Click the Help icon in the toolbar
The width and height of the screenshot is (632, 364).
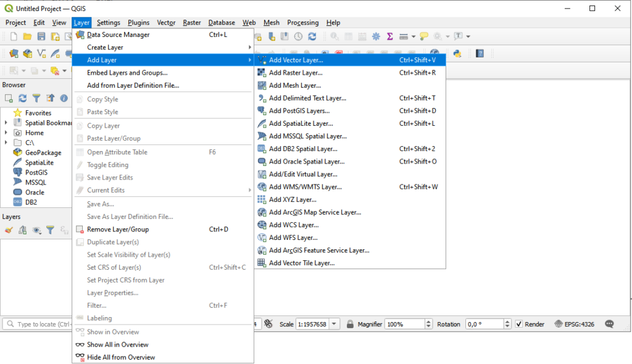pyautogui.click(x=480, y=54)
